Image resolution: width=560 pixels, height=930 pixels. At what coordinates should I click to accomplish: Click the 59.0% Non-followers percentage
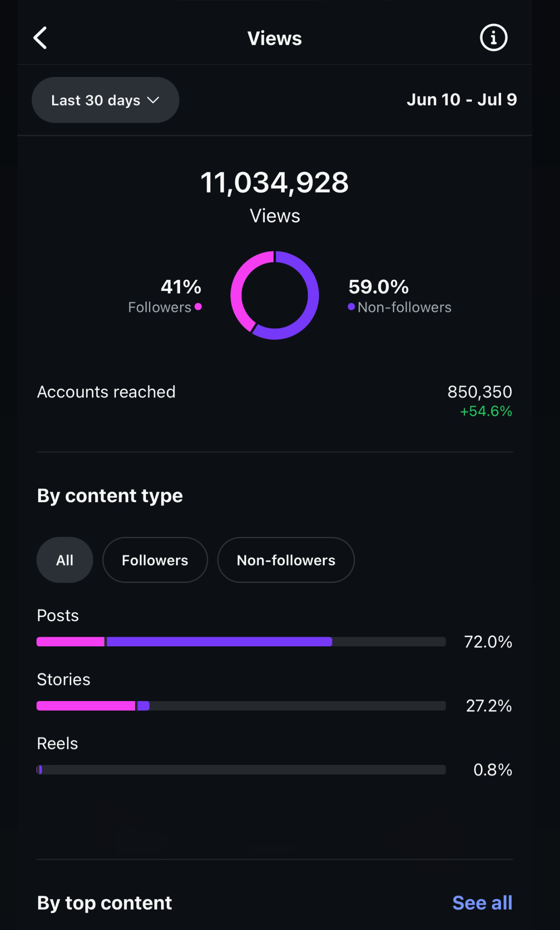379,287
